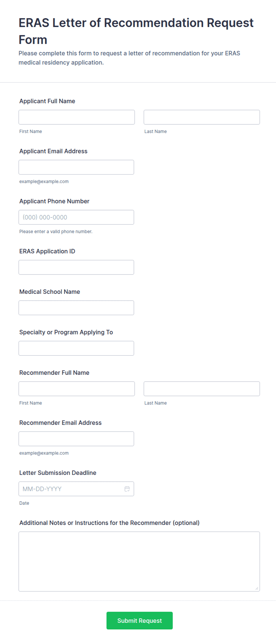
Task: Click the Recommender Last Name field
Action: click(202, 389)
